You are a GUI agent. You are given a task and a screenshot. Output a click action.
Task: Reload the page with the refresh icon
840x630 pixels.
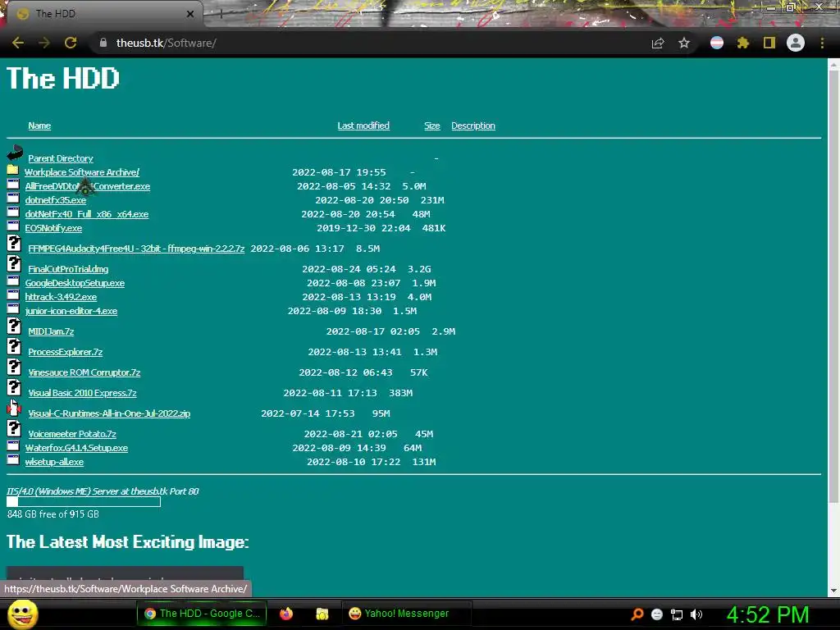71,43
